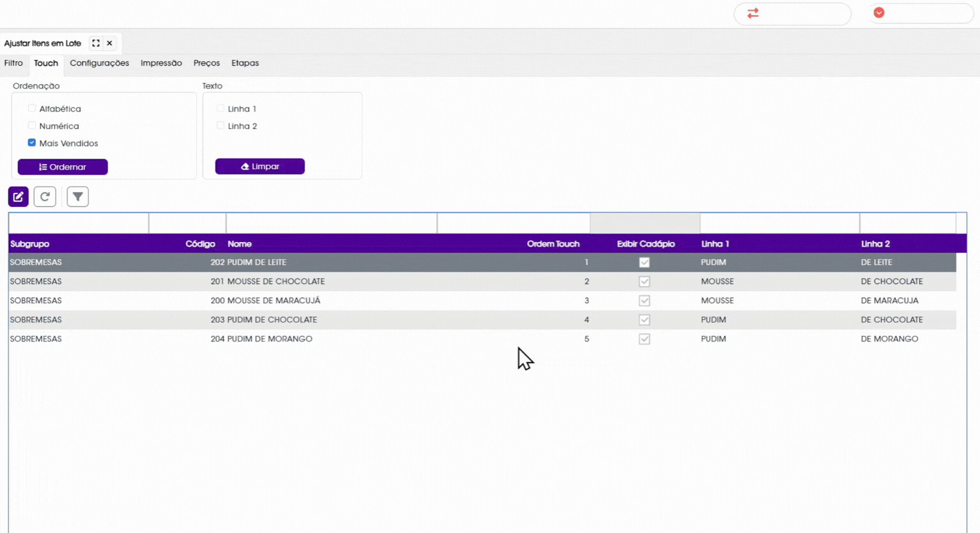Open the Configurações tab
980x533 pixels.
[x=100, y=63]
